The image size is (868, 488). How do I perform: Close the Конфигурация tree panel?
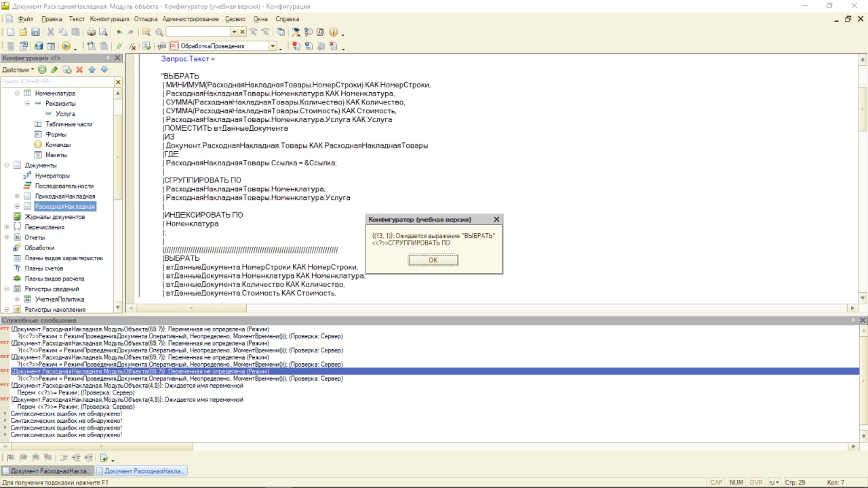coord(117,58)
